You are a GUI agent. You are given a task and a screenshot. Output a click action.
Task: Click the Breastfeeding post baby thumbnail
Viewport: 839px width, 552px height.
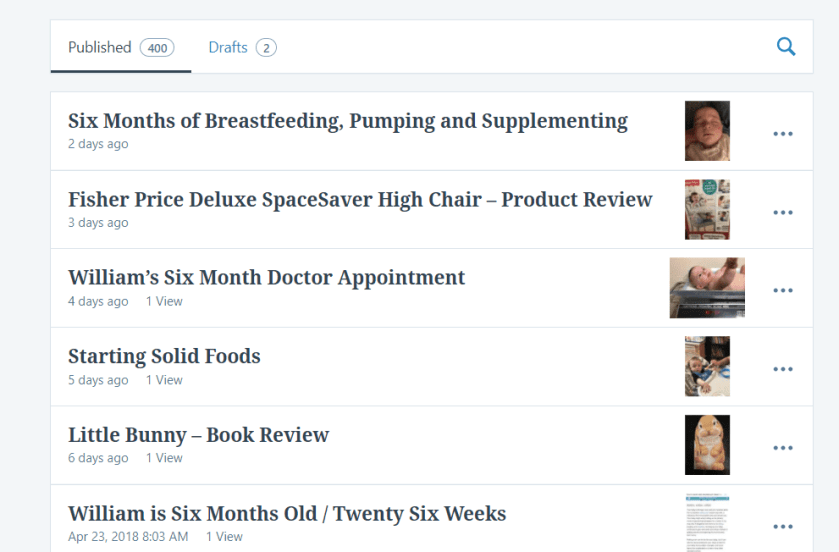coord(707,131)
